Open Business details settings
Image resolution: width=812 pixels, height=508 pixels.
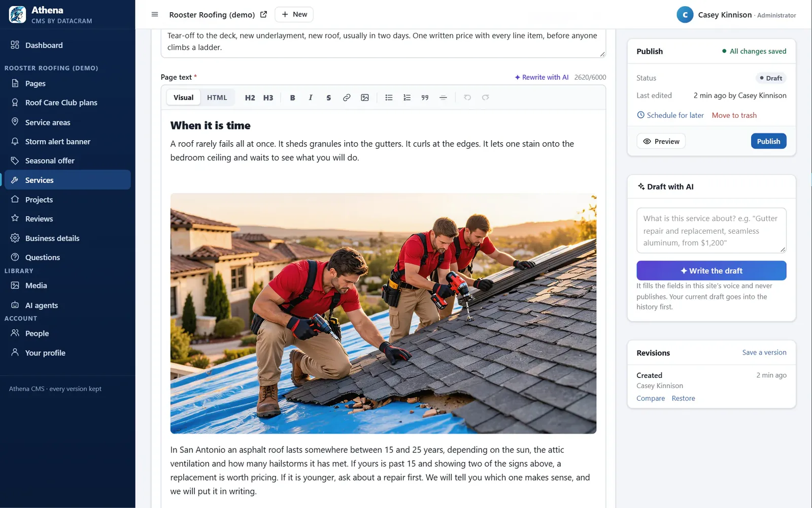point(67,238)
